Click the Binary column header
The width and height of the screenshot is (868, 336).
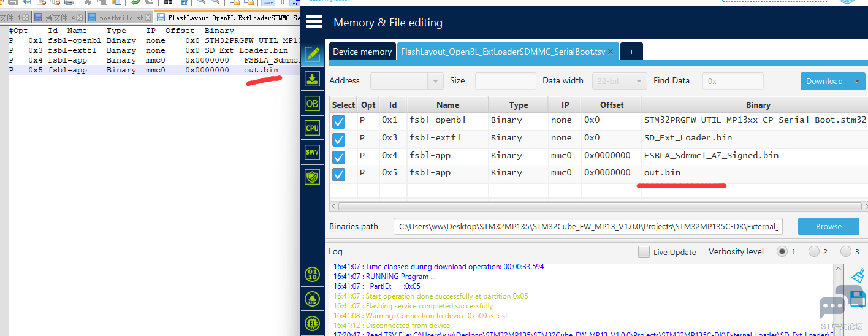(758, 105)
